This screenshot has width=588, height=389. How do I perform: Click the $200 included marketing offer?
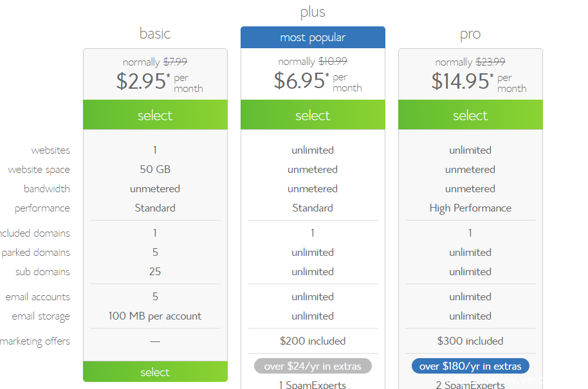point(313,341)
